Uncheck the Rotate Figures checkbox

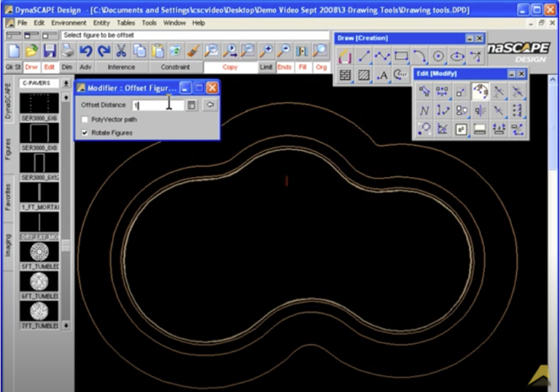[x=85, y=133]
